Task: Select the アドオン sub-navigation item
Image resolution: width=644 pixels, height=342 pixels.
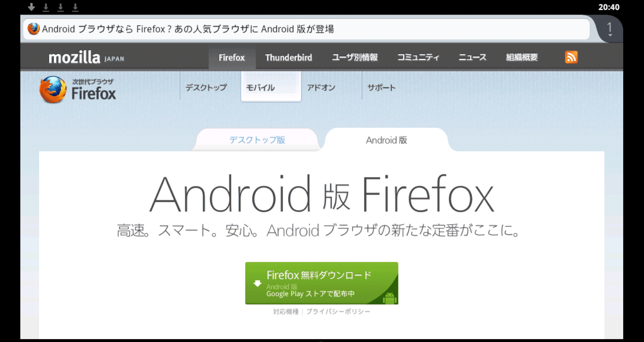Action: [x=321, y=87]
